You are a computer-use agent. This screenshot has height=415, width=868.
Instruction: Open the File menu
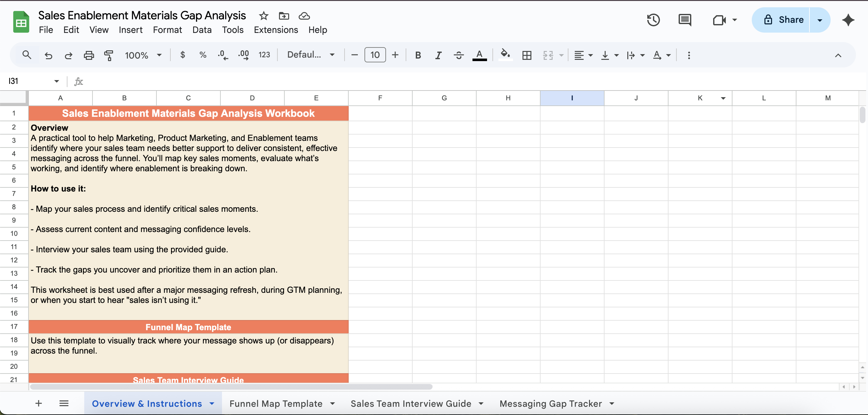coord(46,30)
